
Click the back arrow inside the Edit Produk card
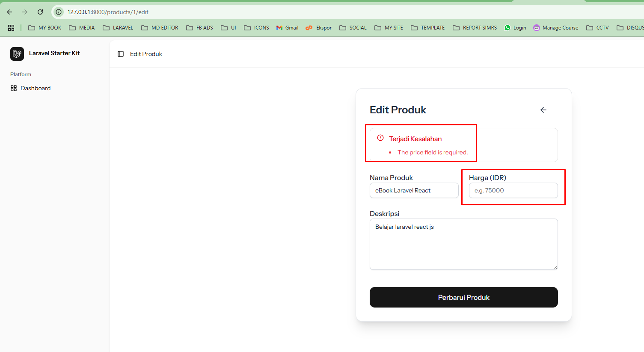coord(543,109)
